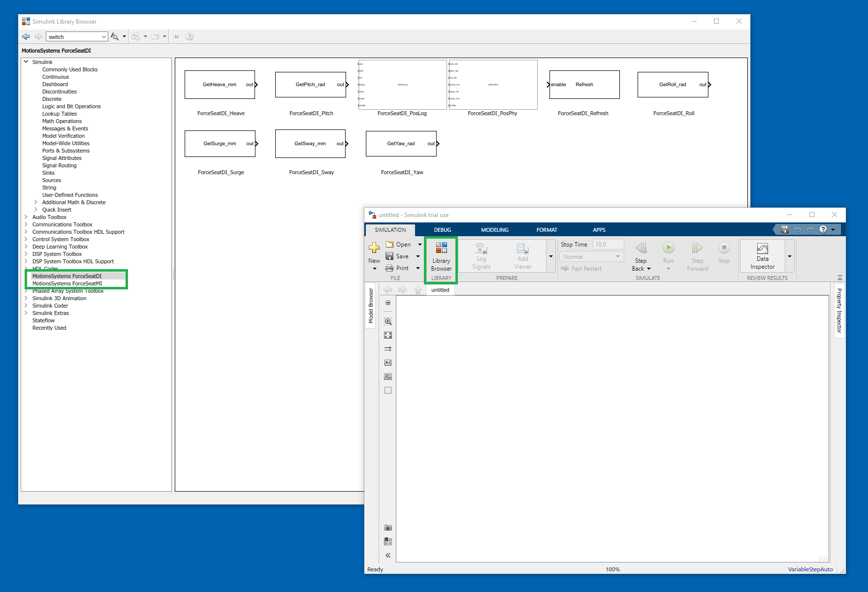Click the Run simulation play button
Screen dimensions: 868x592
pos(668,248)
